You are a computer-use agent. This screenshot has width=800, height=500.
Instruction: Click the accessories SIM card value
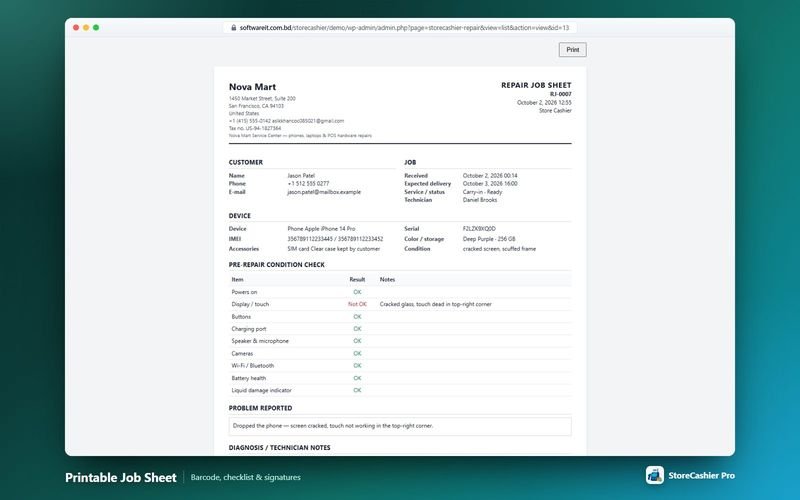tap(334, 249)
